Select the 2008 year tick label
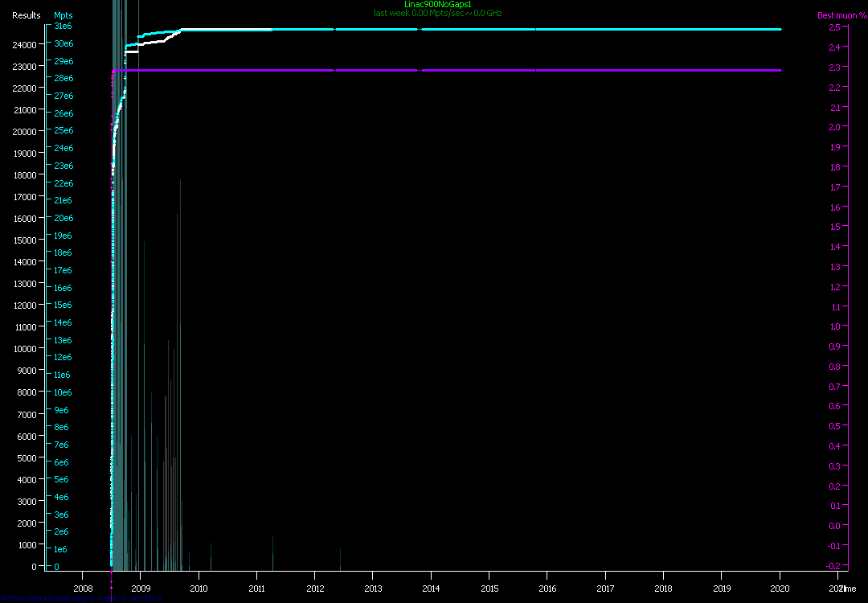This screenshot has height=603, width=868. pyautogui.click(x=81, y=589)
